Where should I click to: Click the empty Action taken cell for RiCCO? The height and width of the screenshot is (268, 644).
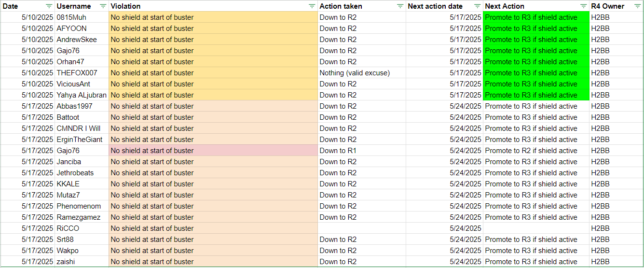point(362,228)
